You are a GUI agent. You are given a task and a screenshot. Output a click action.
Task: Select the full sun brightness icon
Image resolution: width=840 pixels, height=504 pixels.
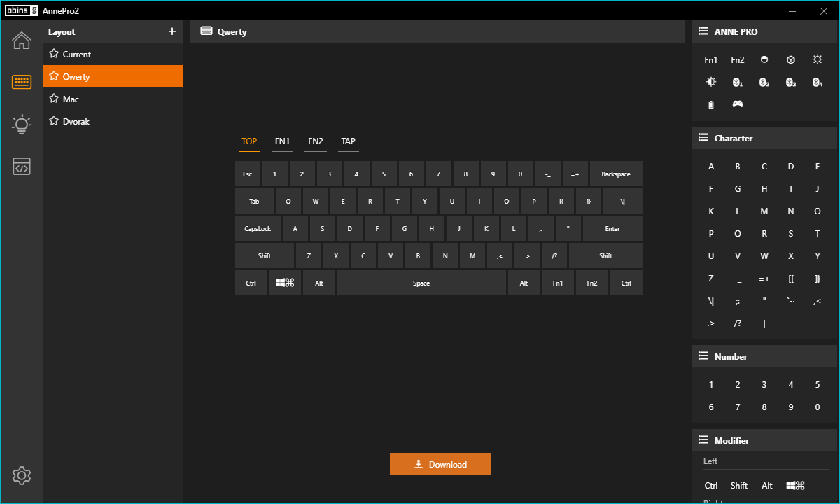click(x=818, y=60)
